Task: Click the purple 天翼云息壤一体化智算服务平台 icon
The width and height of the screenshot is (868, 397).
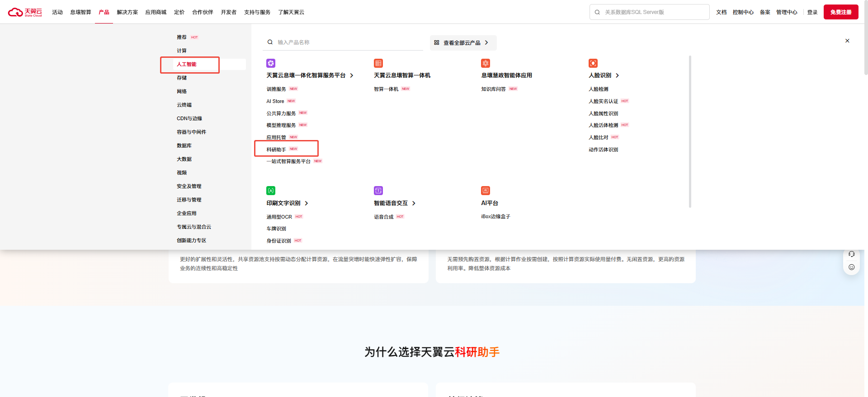Action: tap(271, 63)
